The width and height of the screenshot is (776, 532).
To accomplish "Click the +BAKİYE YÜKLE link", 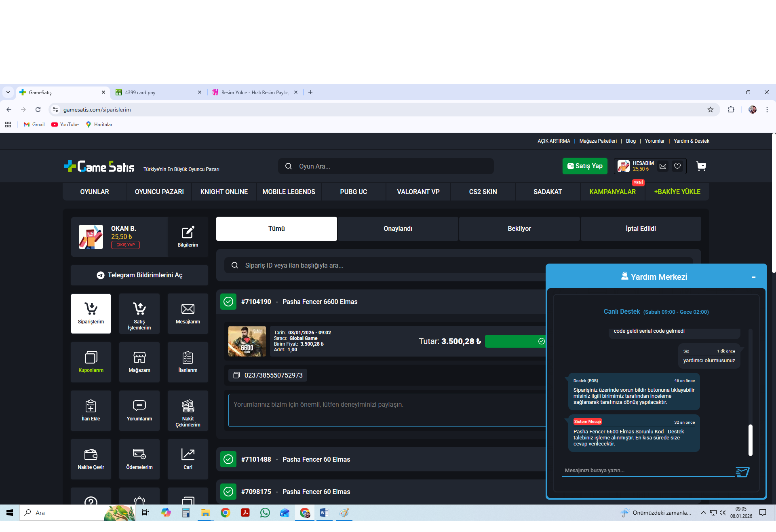I will tap(677, 192).
